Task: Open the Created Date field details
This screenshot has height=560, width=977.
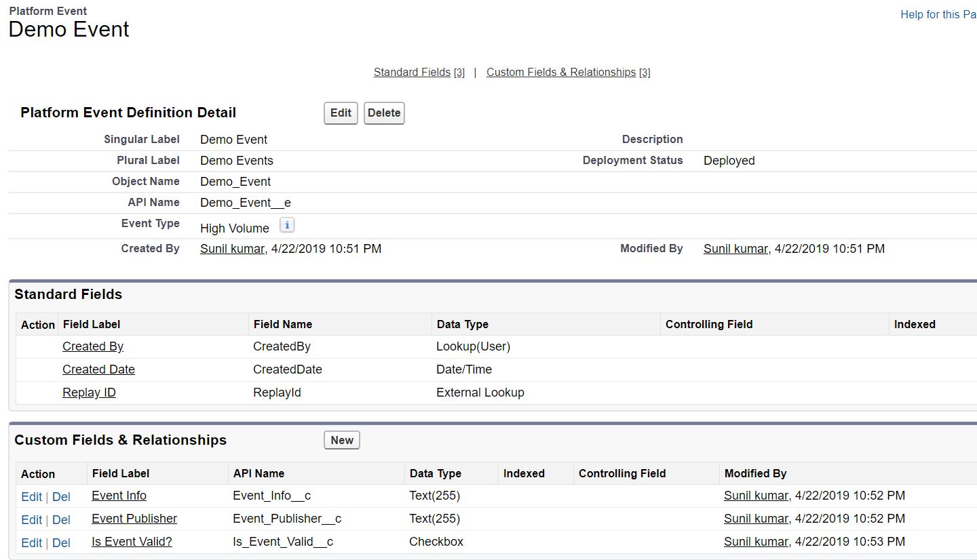Action: tap(98, 369)
